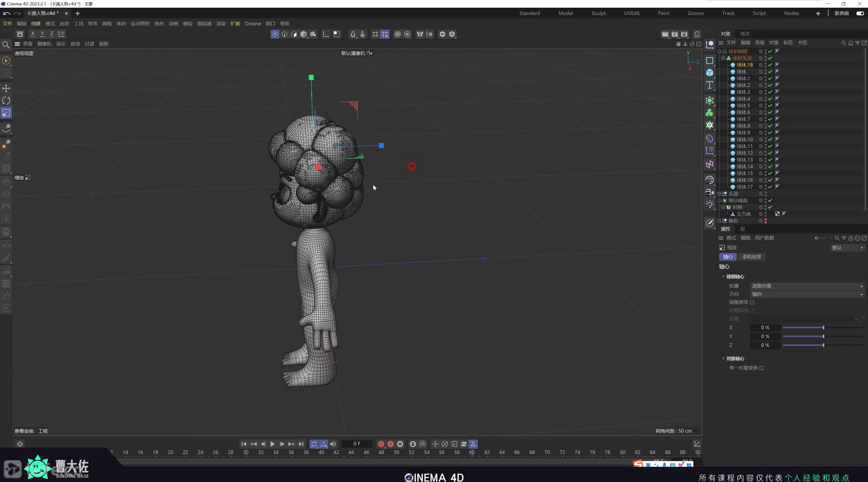Click the record active objects button
This screenshot has width=868, height=482.
tap(381, 444)
